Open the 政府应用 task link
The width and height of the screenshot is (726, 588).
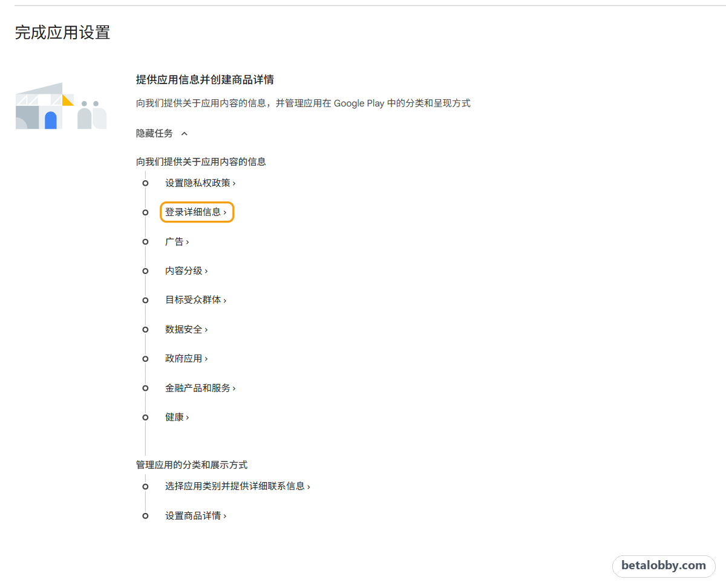pyautogui.click(x=186, y=359)
